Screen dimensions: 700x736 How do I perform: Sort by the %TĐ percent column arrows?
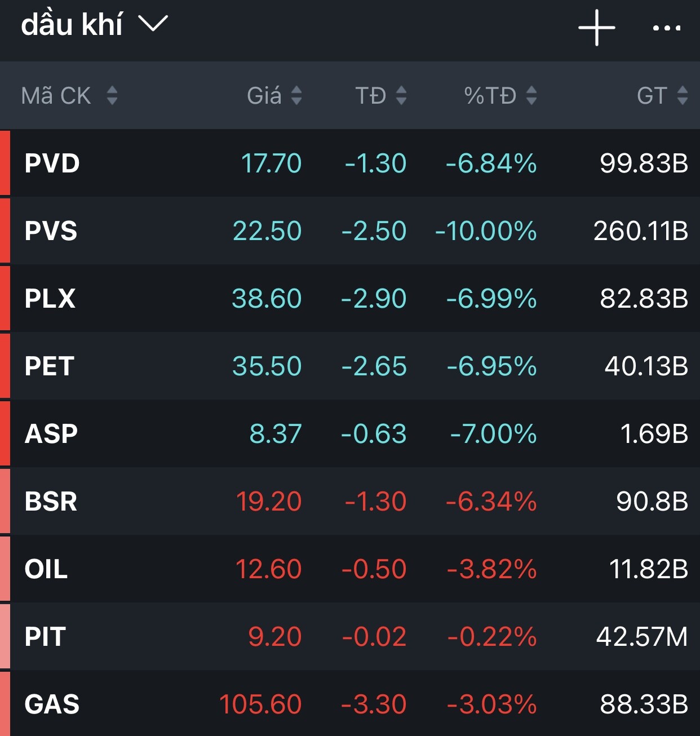click(x=531, y=95)
